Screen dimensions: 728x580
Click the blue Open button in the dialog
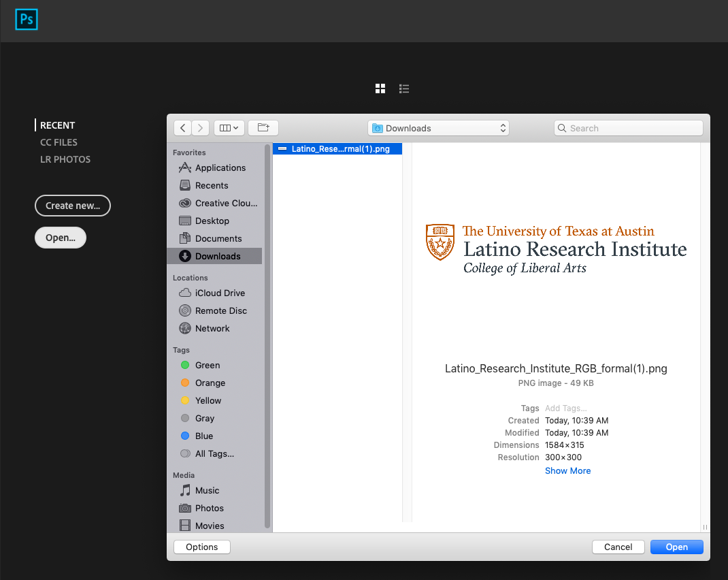676,547
